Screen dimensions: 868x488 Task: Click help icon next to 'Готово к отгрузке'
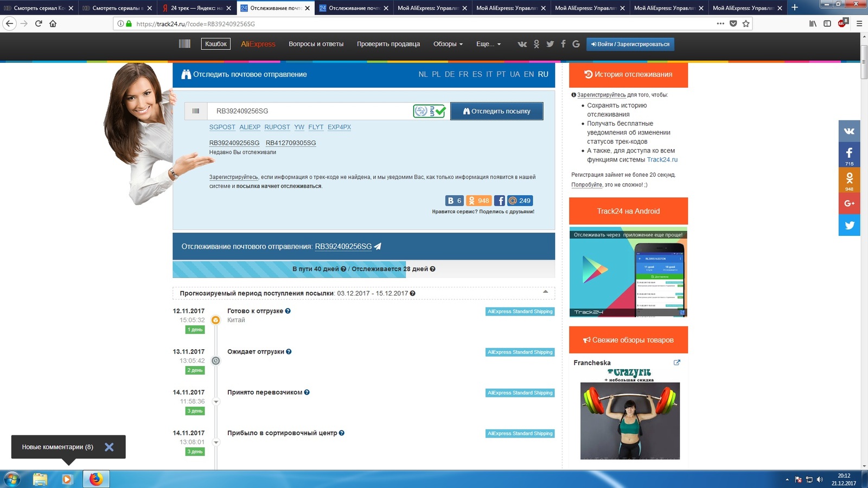[288, 311]
